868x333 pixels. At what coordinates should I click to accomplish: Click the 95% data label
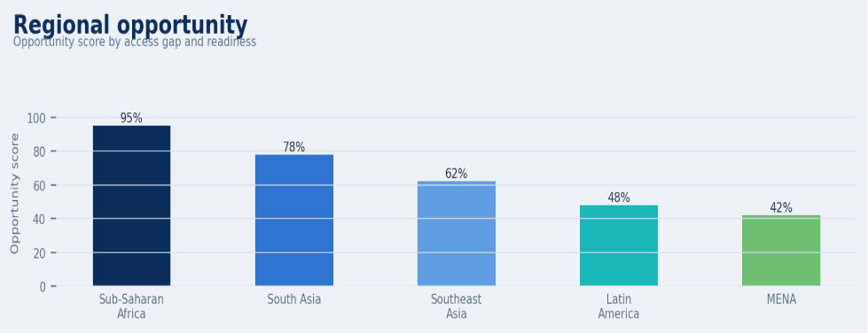pyautogui.click(x=131, y=119)
